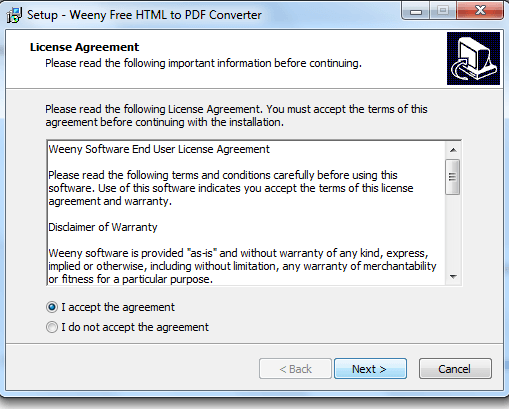Click the license scrollbar up arrow
509x409 pixels.
pos(453,150)
